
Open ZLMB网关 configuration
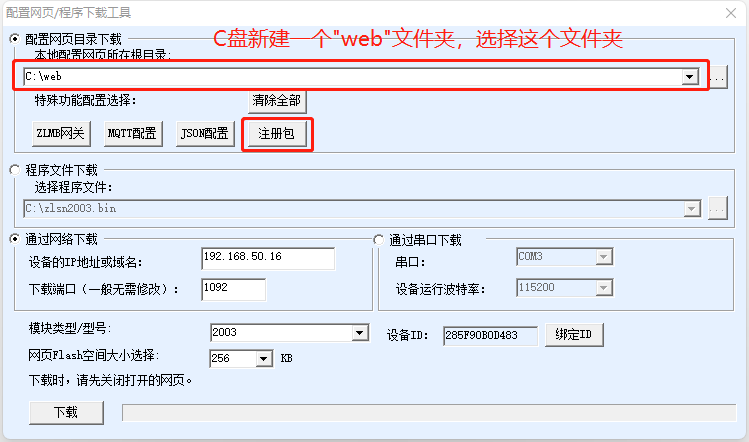(x=61, y=133)
